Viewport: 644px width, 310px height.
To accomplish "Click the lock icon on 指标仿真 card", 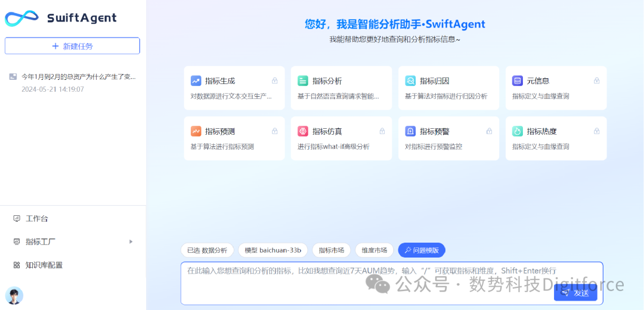I will pos(382,131).
